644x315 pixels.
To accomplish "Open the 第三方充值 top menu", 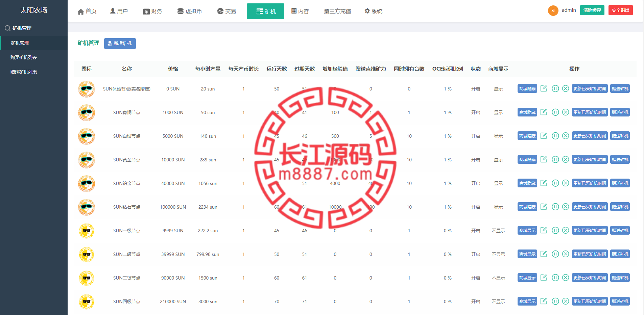I will point(337,11).
